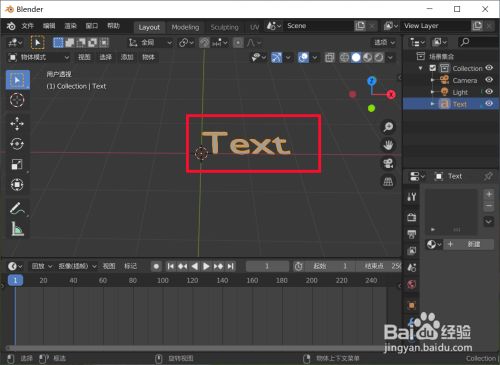Hide the Camera with its eye icon
This screenshot has height=365, width=500.
[x=489, y=80]
